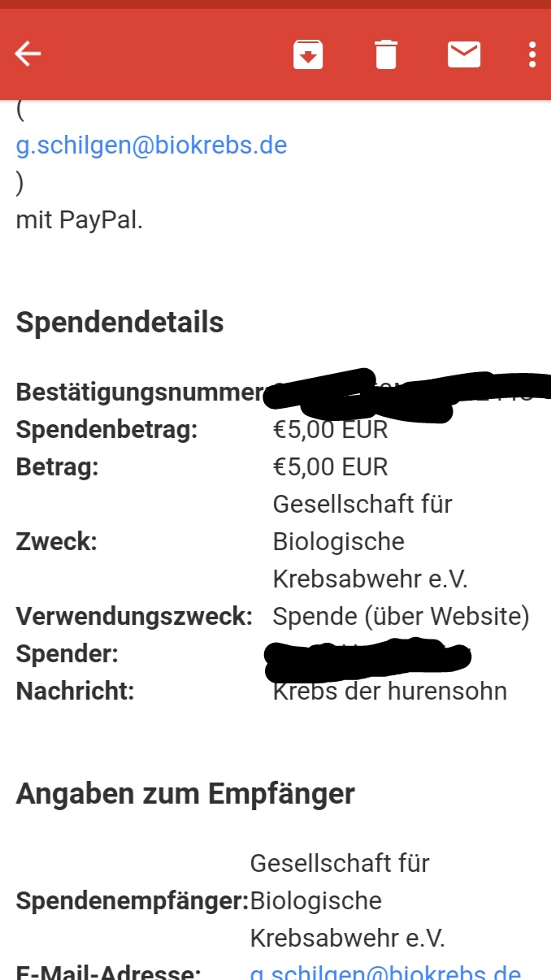Open the top g.schilgen@biokrebs.de email link
Viewport: 551px width, 980px height.
point(151,145)
